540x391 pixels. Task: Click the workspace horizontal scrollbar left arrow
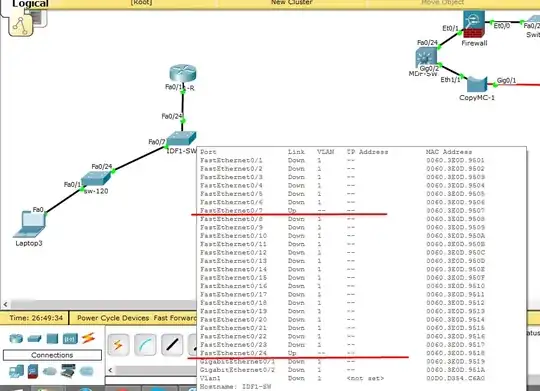[5, 304]
